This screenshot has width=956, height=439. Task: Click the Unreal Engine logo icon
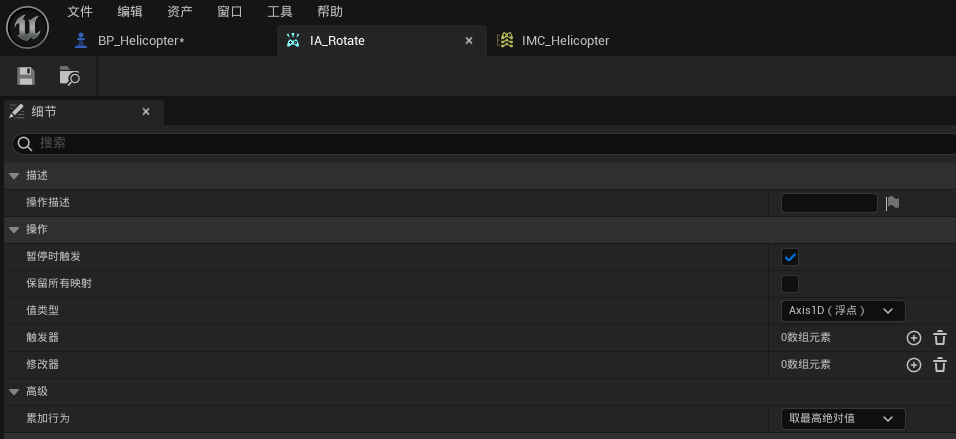[27, 27]
